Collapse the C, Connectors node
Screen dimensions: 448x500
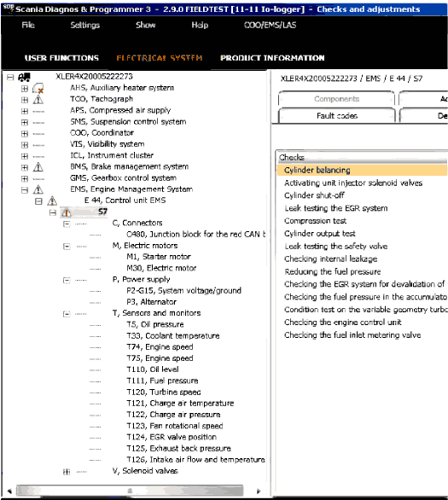(x=67, y=224)
